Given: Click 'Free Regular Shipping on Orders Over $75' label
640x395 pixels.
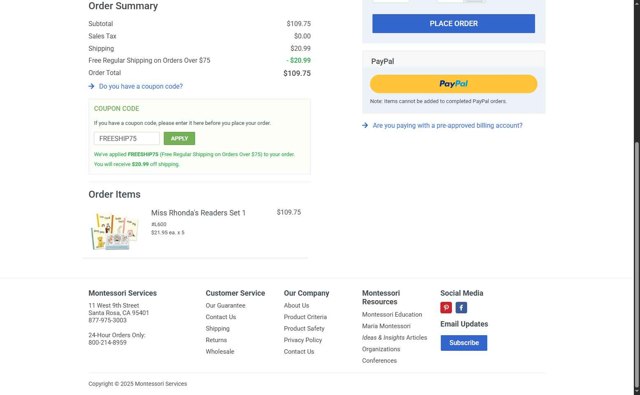Looking at the screenshot, I should coord(149,60).
